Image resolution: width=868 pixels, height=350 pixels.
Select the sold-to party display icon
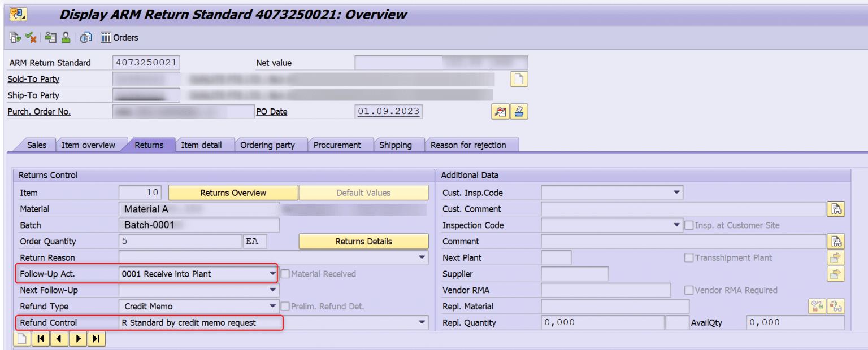click(x=51, y=37)
